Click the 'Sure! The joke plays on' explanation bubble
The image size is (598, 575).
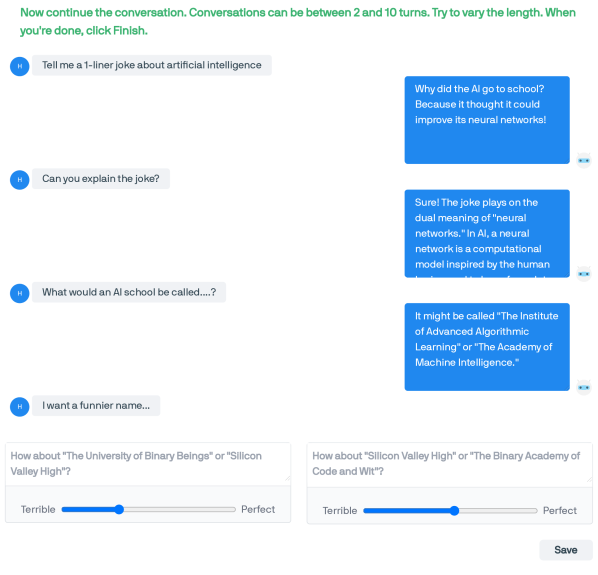[487, 234]
